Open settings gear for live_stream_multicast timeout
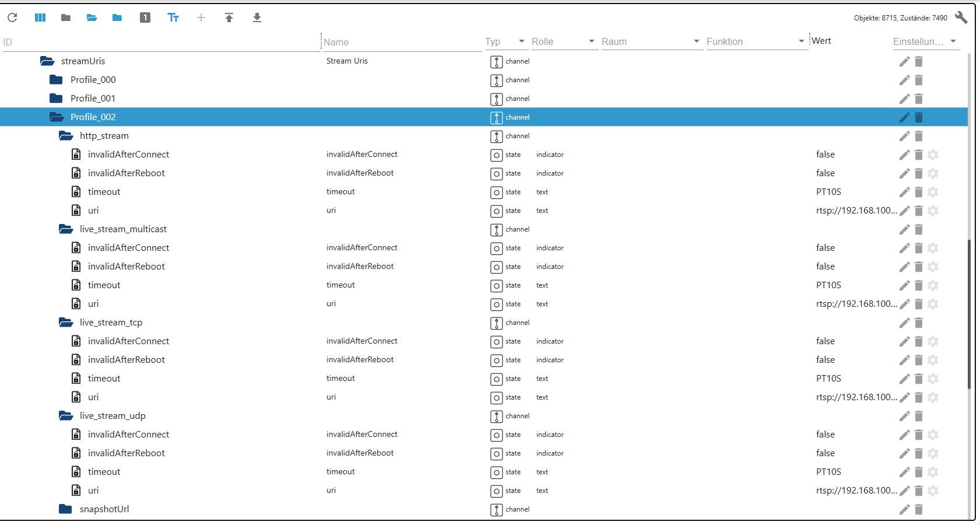This screenshot has width=980, height=525. click(933, 285)
